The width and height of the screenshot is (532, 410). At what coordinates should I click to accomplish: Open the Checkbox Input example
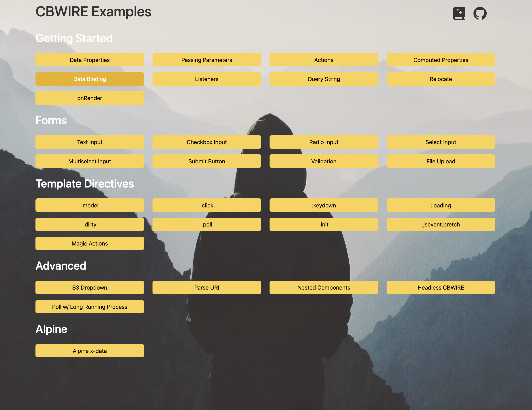point(207,142)
